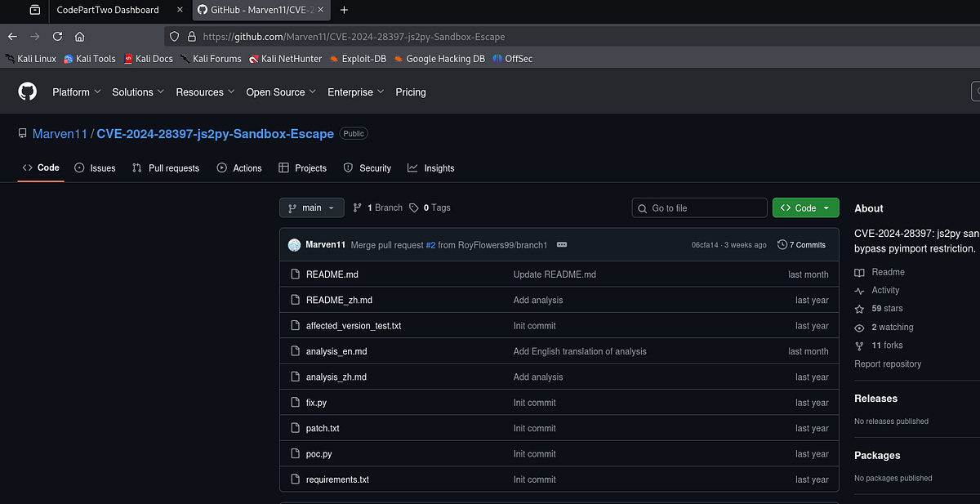Click commit message 'Add English translation of analysis'

[x=580, y=351]
